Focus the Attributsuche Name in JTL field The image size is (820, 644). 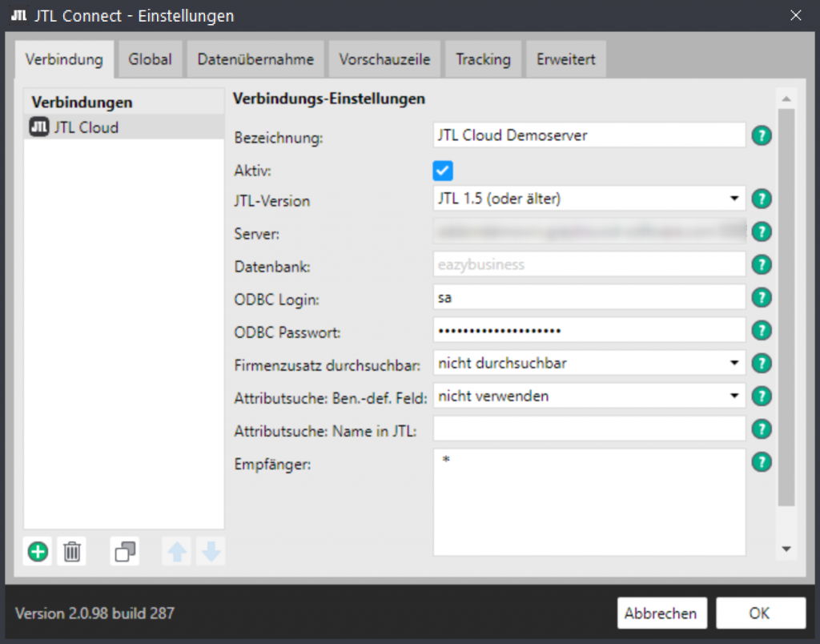[x=589, y=429]
